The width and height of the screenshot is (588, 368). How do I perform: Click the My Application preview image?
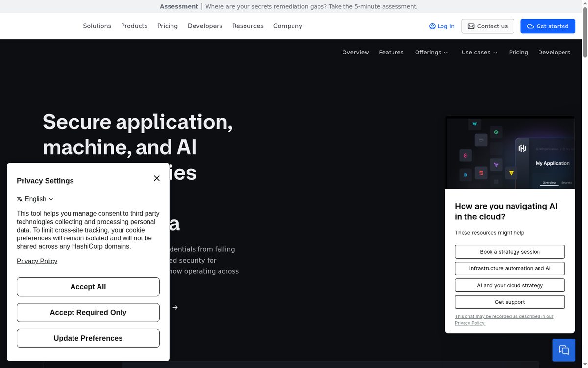tap(510, 153)
